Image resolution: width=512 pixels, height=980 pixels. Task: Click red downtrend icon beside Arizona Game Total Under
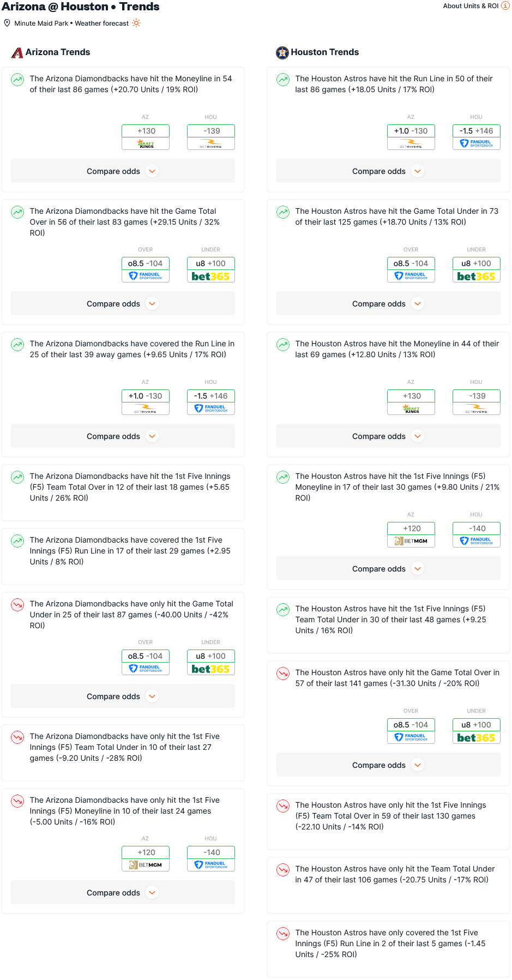coord(18,605)
